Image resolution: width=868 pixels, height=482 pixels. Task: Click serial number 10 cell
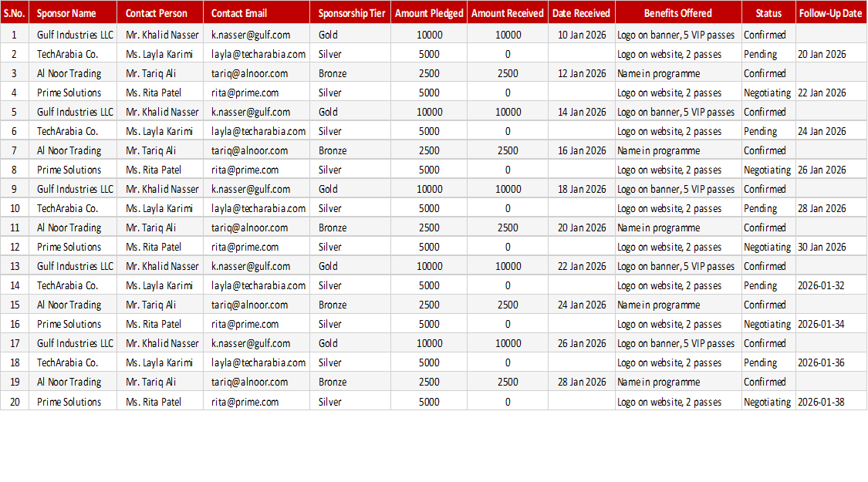point(15,209)
